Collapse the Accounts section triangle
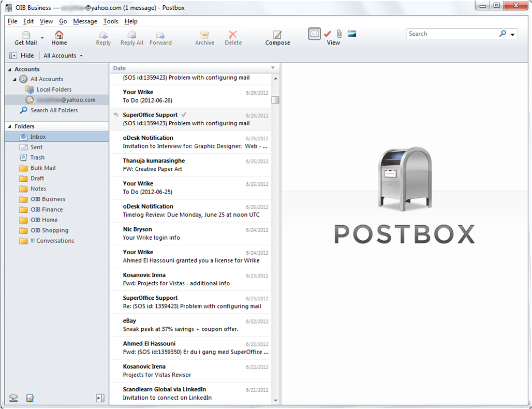This screenshot has height=409, width=532. coord(9,69)
